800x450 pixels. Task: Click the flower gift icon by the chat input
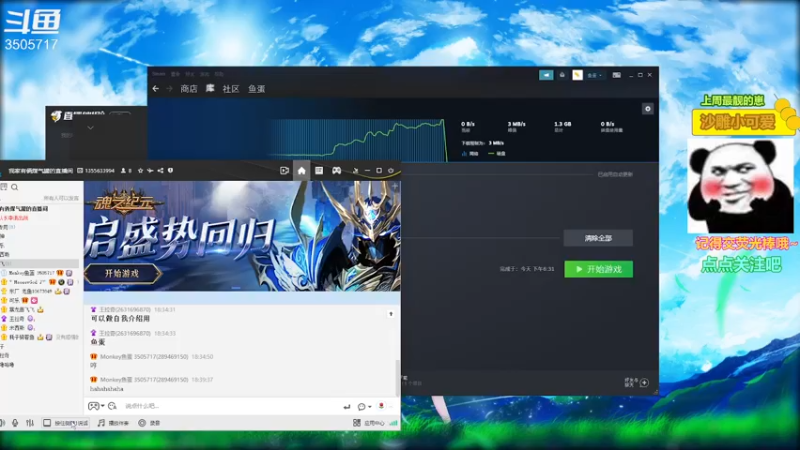tap(381, 406)
